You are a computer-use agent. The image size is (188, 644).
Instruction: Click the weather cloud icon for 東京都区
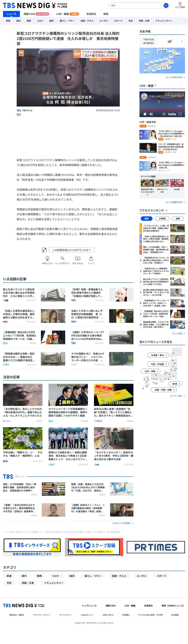pyautogui.click(x=170, y=41)
